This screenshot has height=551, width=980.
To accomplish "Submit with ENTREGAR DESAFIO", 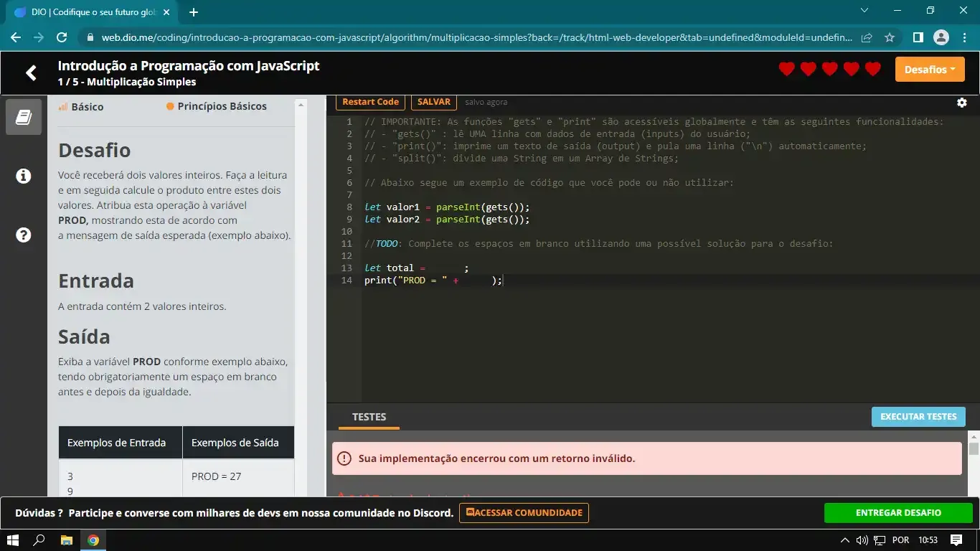I will (898, 513).
